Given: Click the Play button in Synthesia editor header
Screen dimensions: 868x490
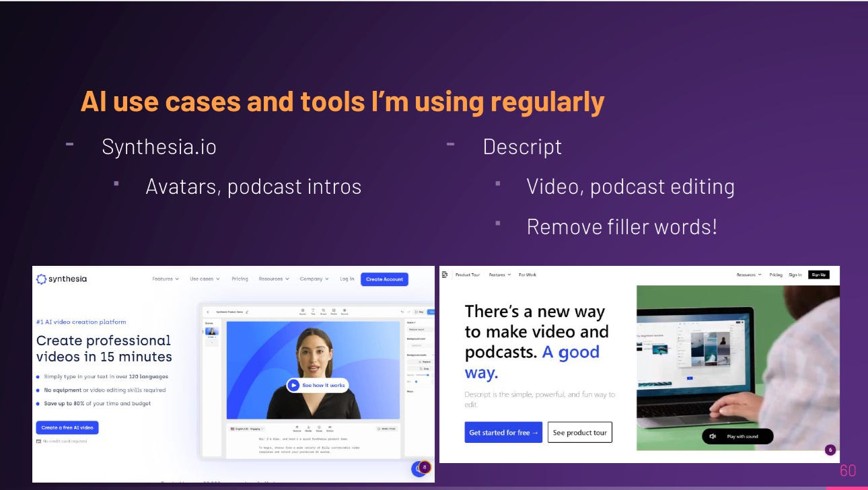Looking at the screenshot, I should pos(419,312).
